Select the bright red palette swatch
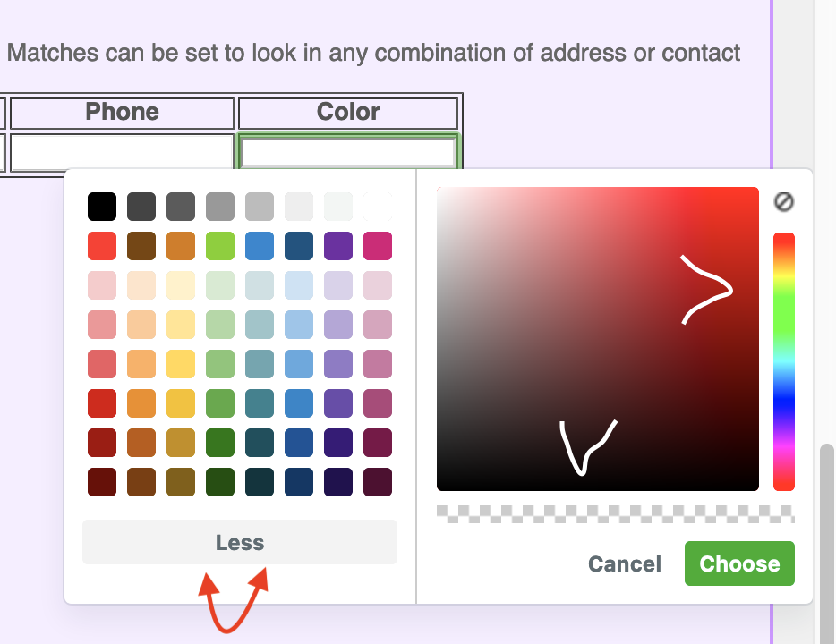The width and height of the screenshot is (836, 644). [102, 246]
